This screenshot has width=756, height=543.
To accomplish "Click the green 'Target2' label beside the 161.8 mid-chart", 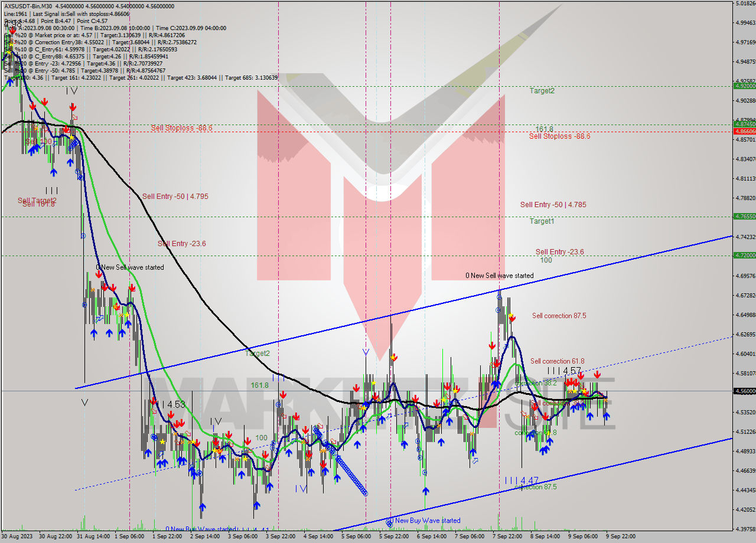I will click(258, 354).
